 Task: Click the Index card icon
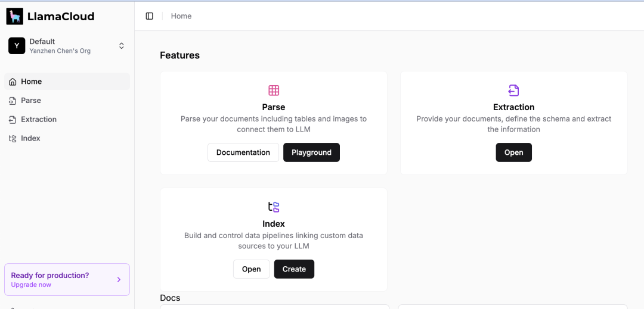[274, 207]
